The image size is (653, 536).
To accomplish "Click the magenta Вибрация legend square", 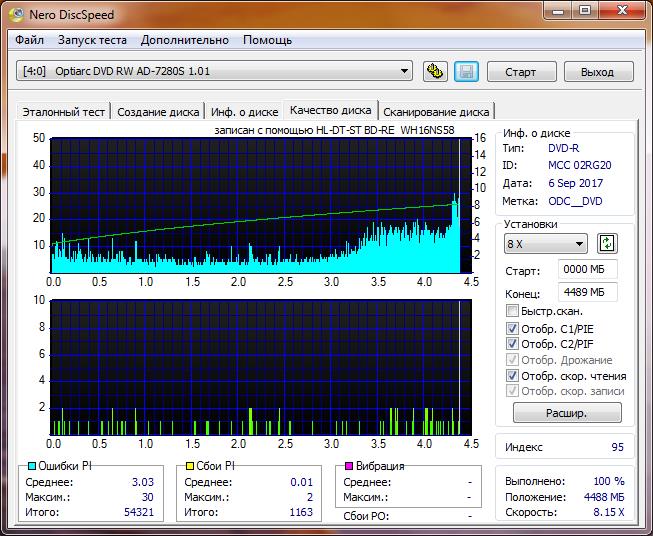I will [348, 467].
